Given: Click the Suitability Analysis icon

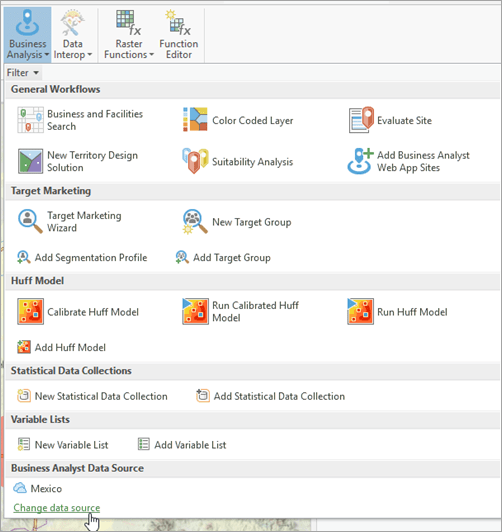Looking at the screenshot, I should pyautogui.click(x=195, y=161).
